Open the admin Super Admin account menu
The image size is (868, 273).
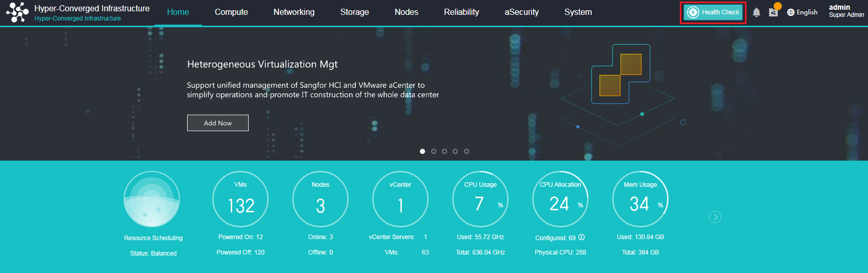pyautogui.click(x=846, y=11)
